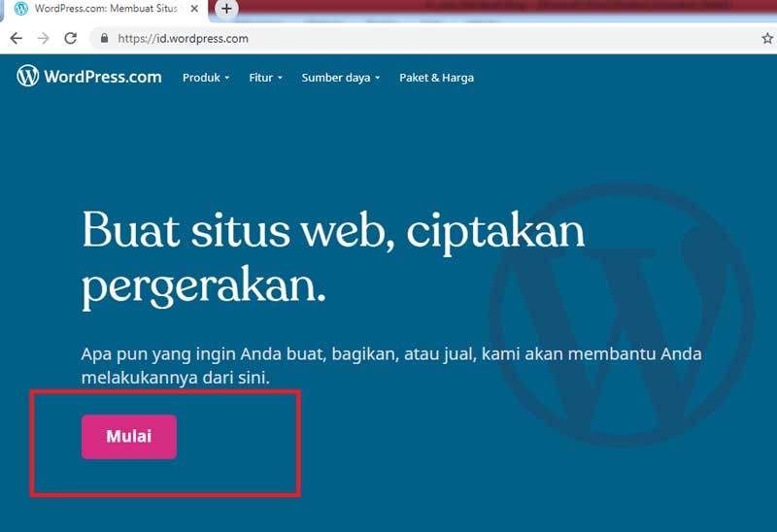Open the Paket & Harga page link
The image size is (777, 532).
point(436,78)
